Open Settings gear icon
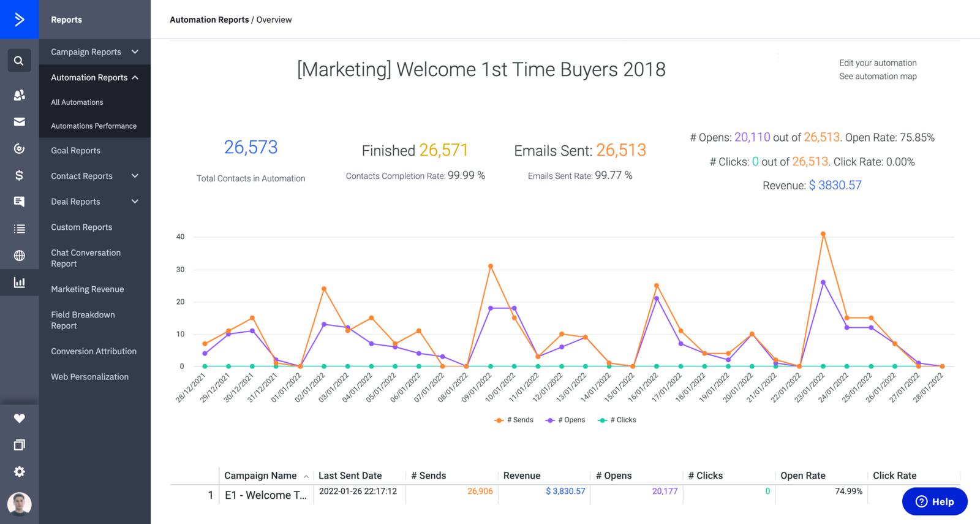 click(19, 471)
